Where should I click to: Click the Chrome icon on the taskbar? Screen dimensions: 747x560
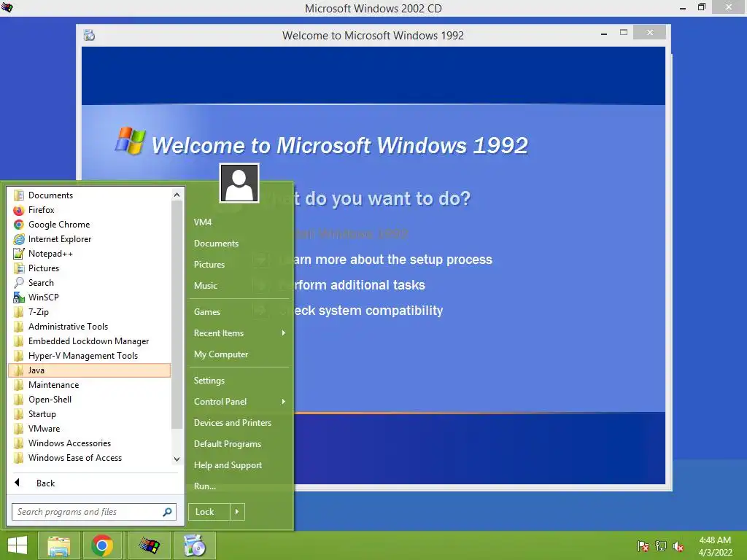click(102, 545)
